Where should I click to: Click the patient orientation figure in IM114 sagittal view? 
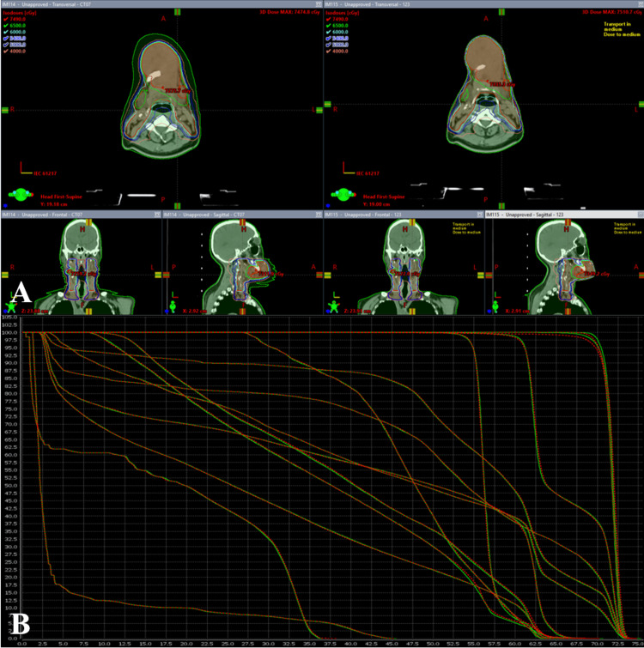tap(173, 306)
